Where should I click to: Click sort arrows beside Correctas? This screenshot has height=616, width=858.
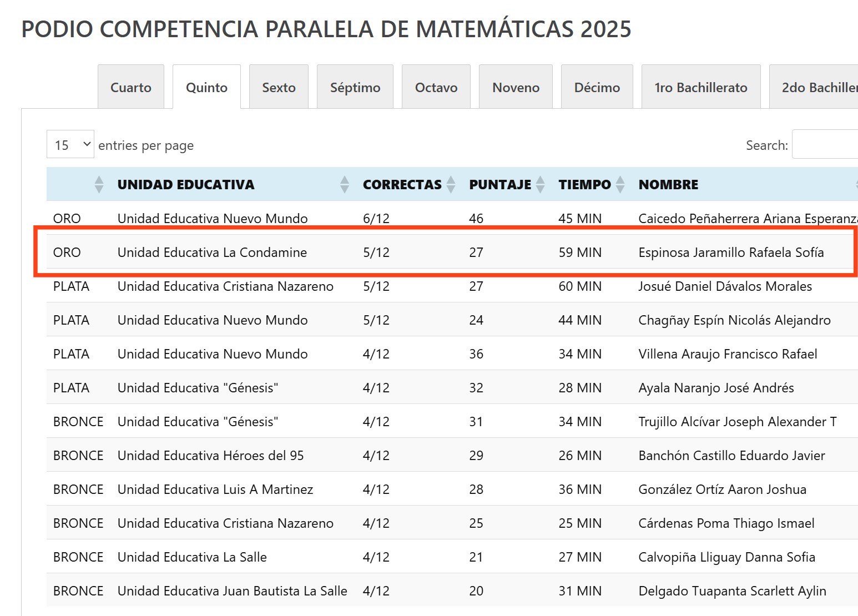pos(451,184)
